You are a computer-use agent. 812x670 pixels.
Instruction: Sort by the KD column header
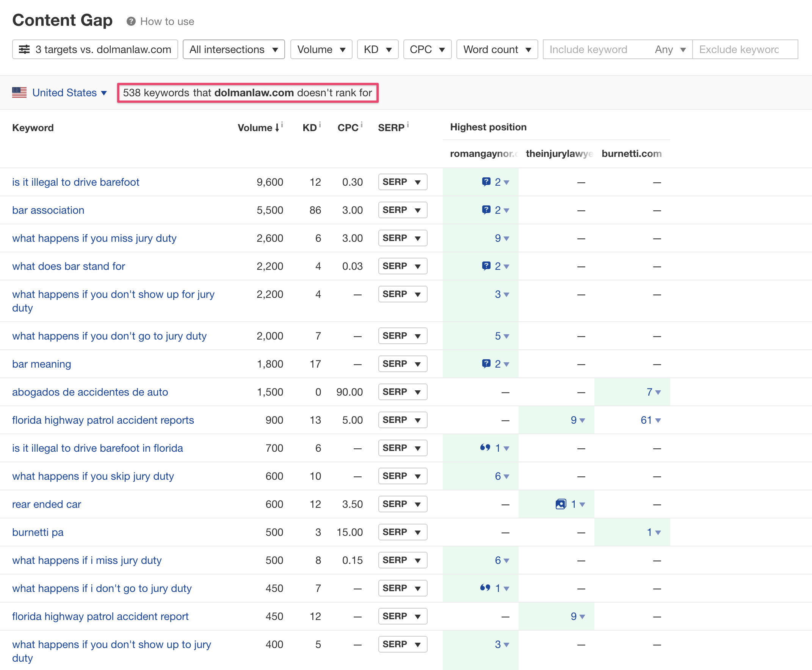pos(310,128)
